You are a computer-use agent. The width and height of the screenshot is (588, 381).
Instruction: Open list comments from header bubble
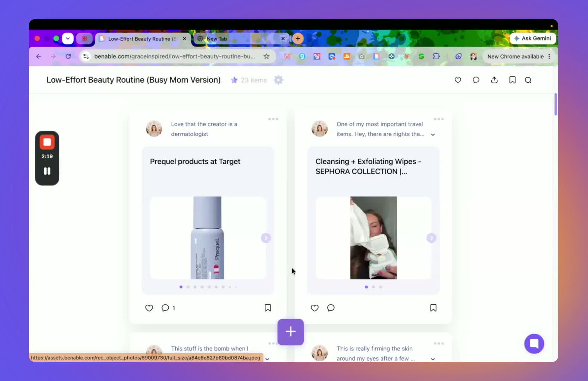[476, 80]
